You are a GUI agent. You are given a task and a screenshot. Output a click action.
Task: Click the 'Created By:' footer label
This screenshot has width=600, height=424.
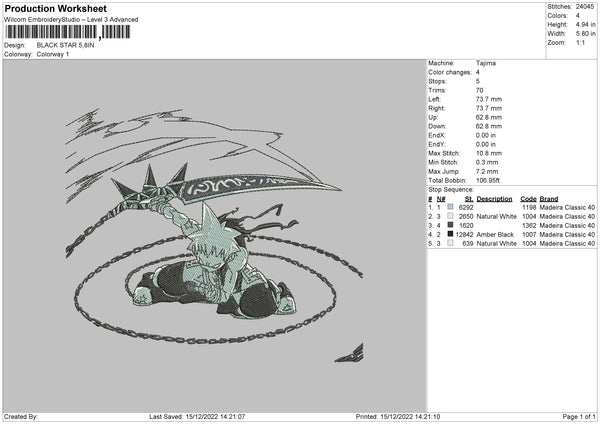(x=21, y=416)
